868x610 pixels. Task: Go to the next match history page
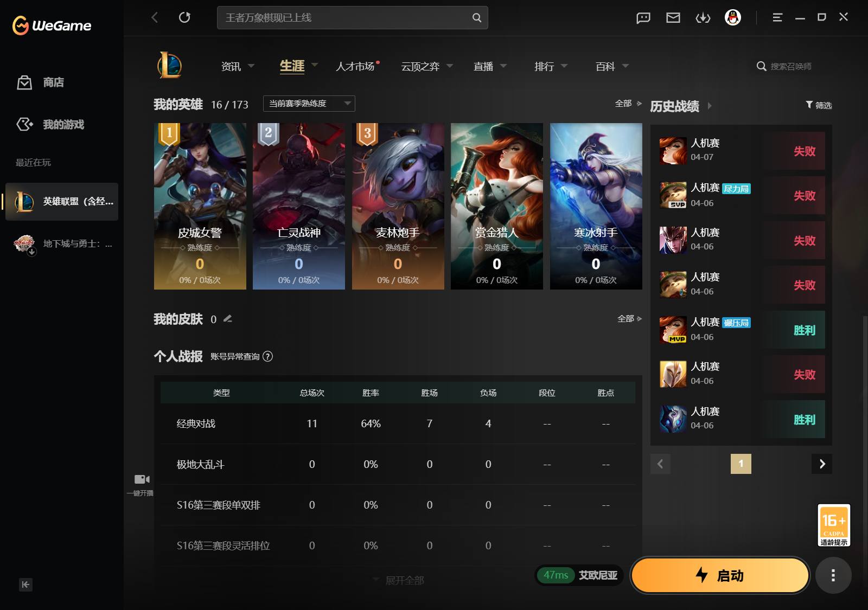[x=822, y=464]
